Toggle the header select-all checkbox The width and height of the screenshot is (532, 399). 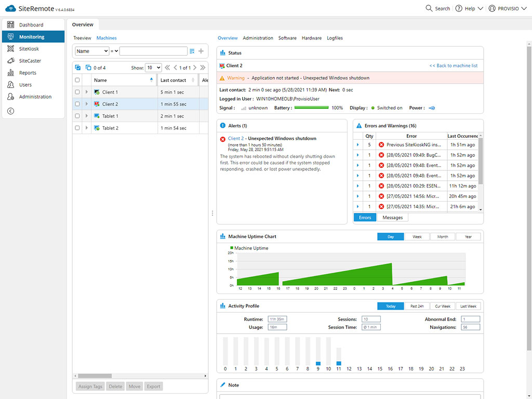77,80
